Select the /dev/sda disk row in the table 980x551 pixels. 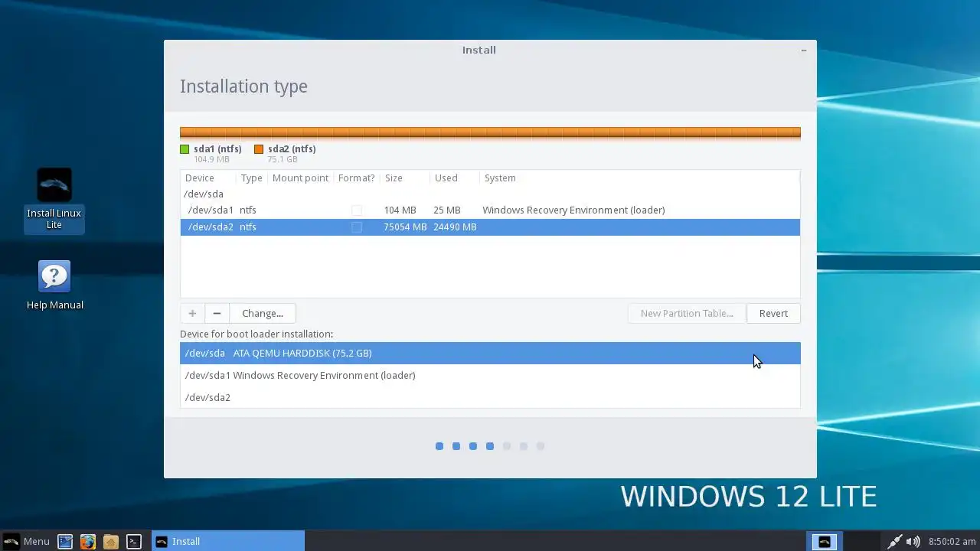[x=490, y=194]
